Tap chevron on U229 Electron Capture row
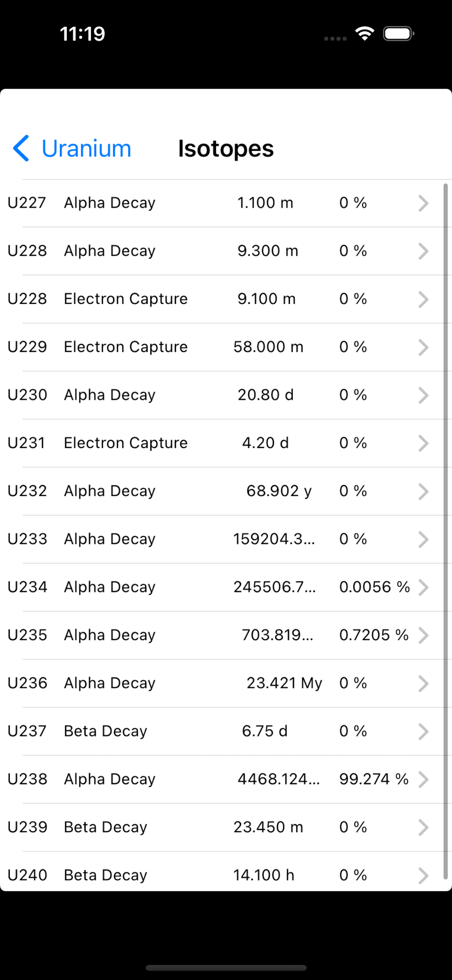The width and height of the screenshot is (452, 980). coord(423,347)
